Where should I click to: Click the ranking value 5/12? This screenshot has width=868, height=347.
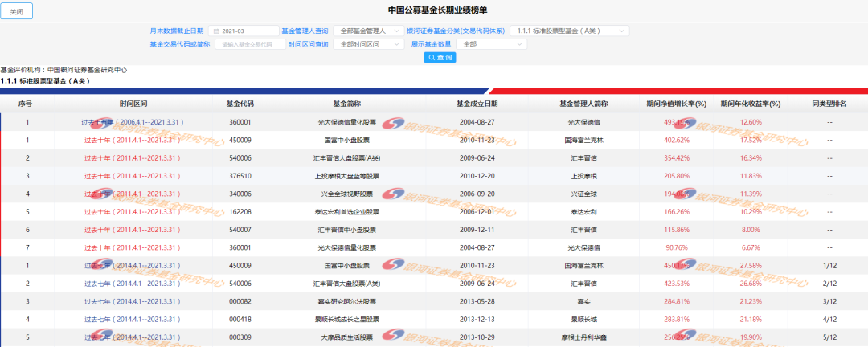[x=829, y=337]
